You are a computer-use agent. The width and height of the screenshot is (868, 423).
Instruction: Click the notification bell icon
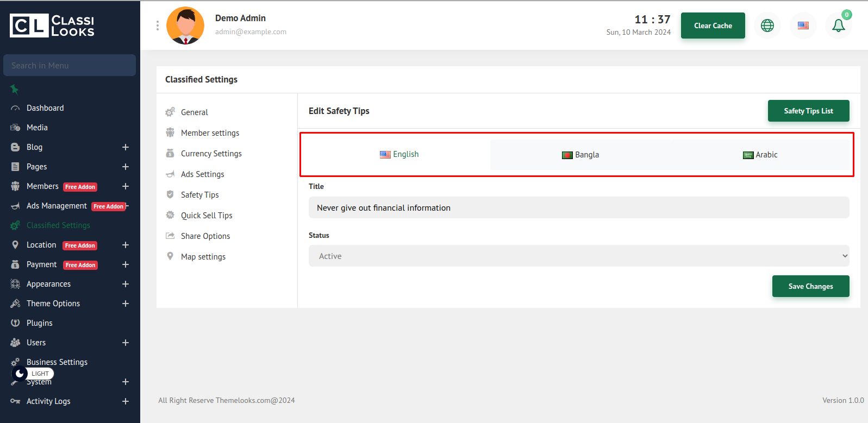tap(838, 26)
